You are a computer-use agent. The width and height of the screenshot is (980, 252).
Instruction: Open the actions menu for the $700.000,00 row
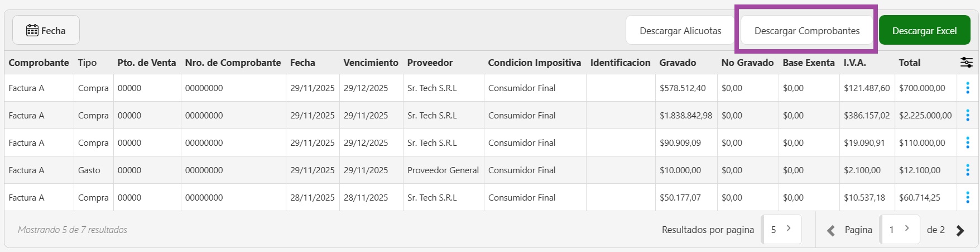click(967, 88)
